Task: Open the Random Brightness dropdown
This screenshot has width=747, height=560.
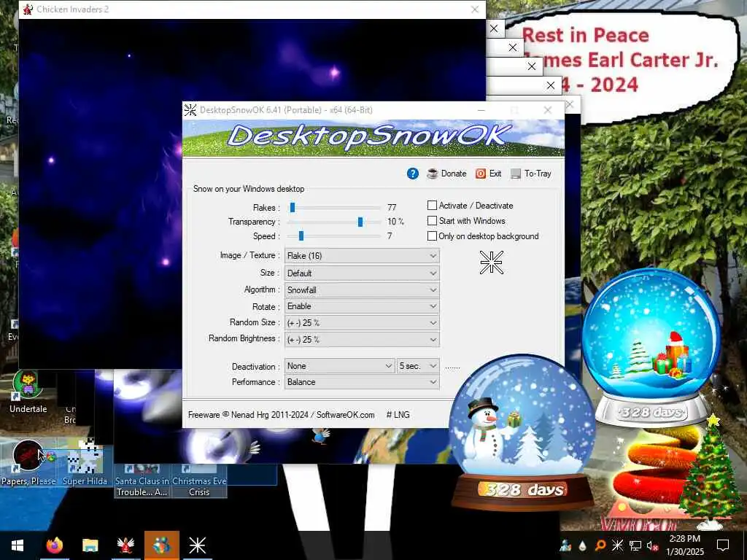Action: click(x=362, y=340)
